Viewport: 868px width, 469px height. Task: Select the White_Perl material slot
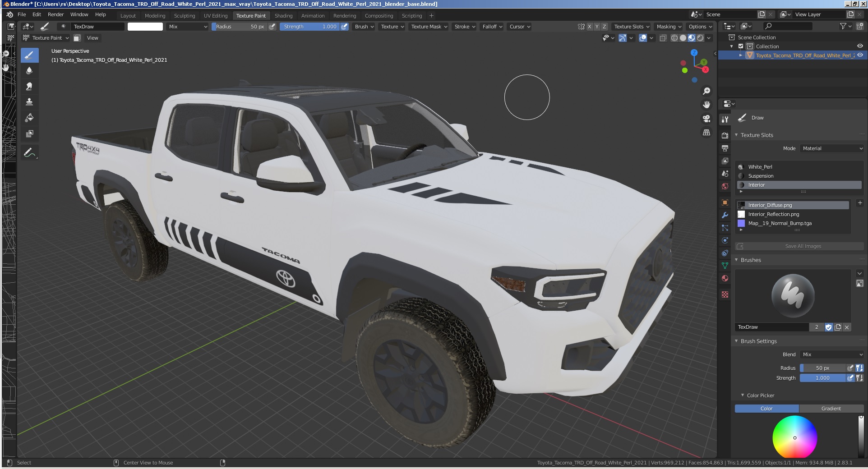coord(799,167)
